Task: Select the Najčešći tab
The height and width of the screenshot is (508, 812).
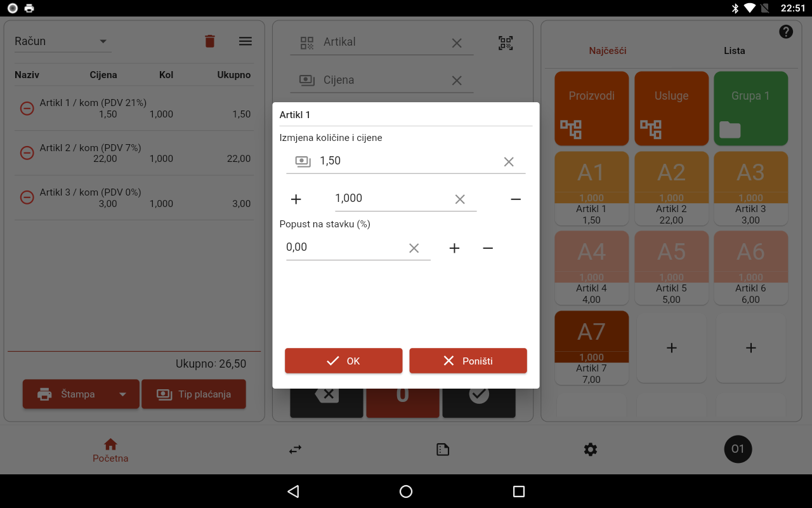Action: [x=606, y=51]
